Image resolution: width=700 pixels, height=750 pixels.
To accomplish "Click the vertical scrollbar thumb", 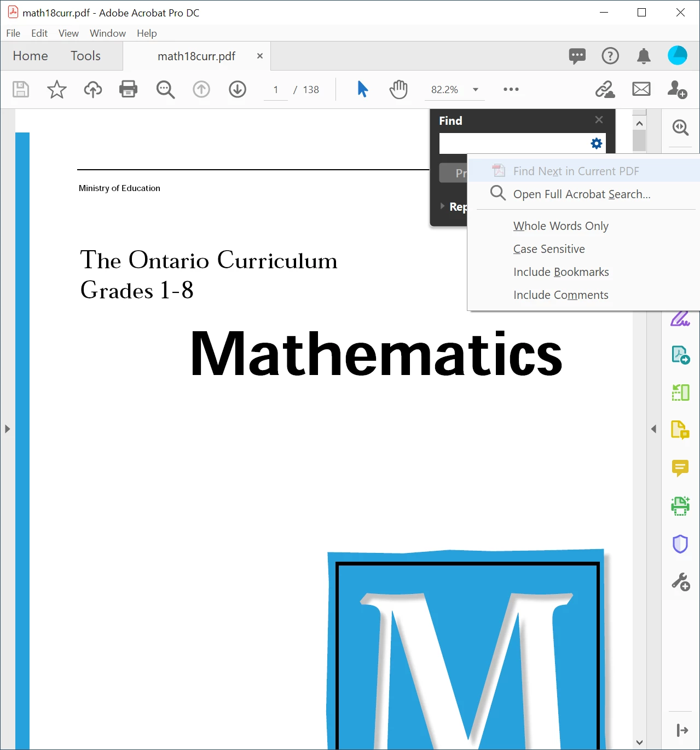I will pos(639,141).
